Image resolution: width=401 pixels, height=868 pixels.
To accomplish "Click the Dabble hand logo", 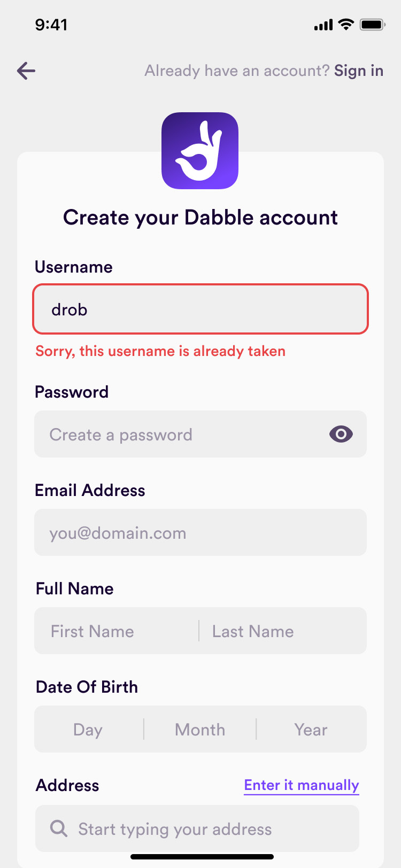I will [x=200, y=151].
